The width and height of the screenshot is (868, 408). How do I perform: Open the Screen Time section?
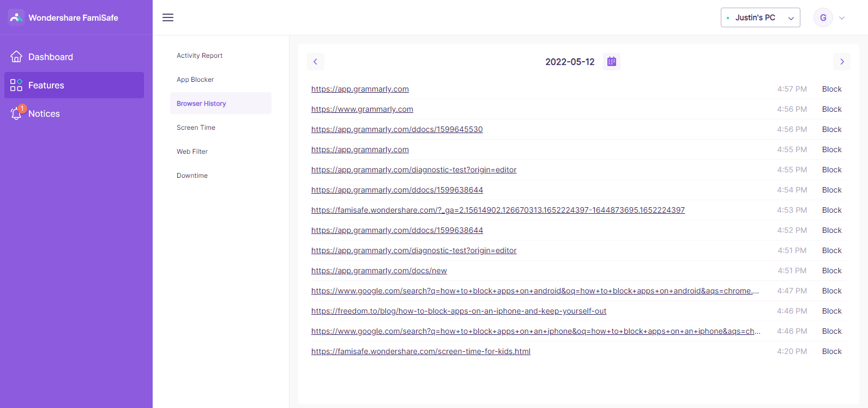[196, 128]
